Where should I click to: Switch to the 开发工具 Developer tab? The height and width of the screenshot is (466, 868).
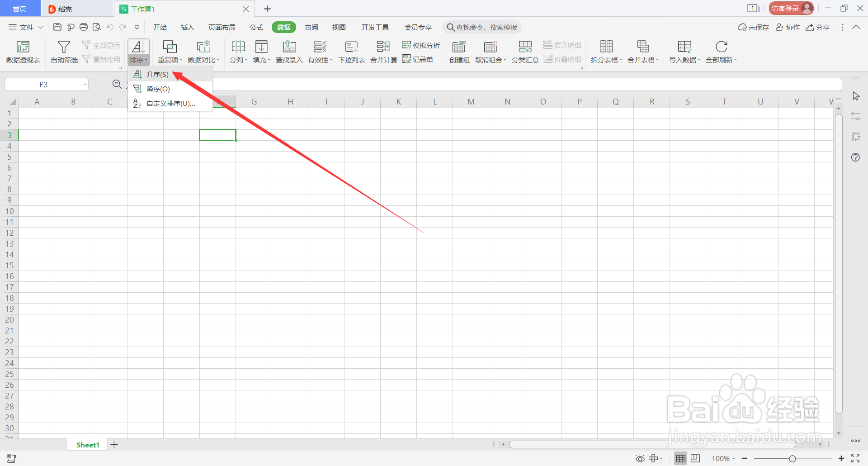click(375, 27)
